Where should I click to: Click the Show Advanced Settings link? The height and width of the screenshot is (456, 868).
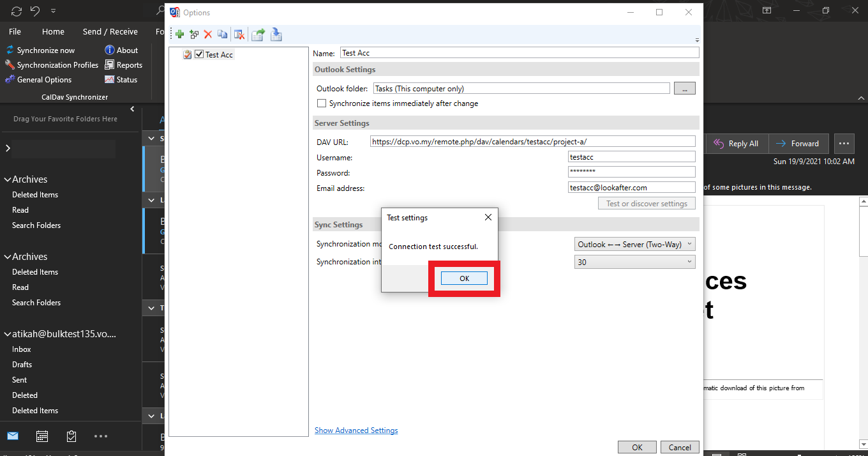356,430
